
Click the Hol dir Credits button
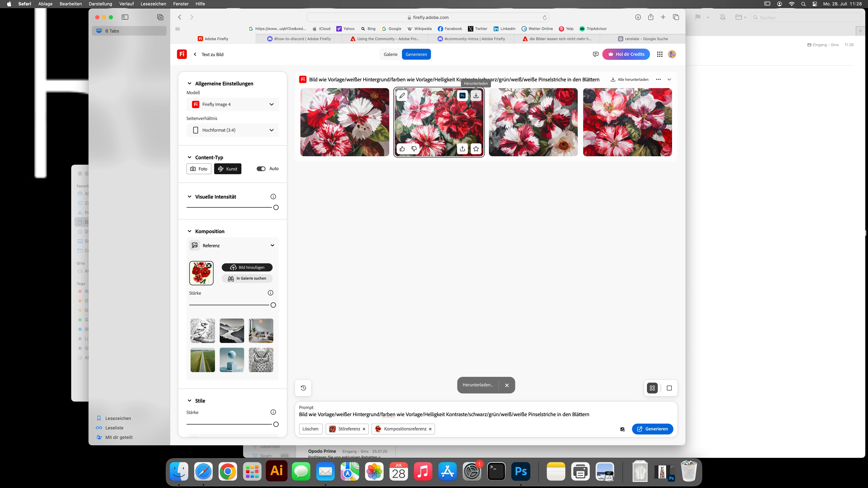[x=626, y=54]
